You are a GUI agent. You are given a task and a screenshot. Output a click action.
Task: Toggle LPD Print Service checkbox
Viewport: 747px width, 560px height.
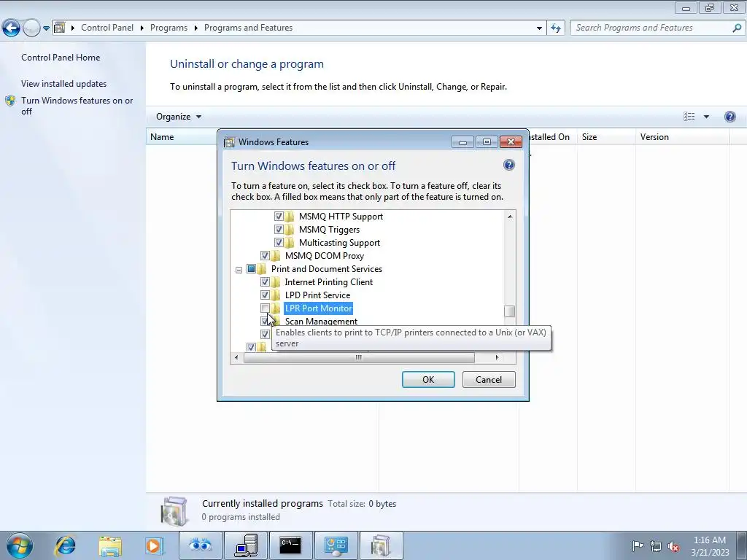pos(265,295)
